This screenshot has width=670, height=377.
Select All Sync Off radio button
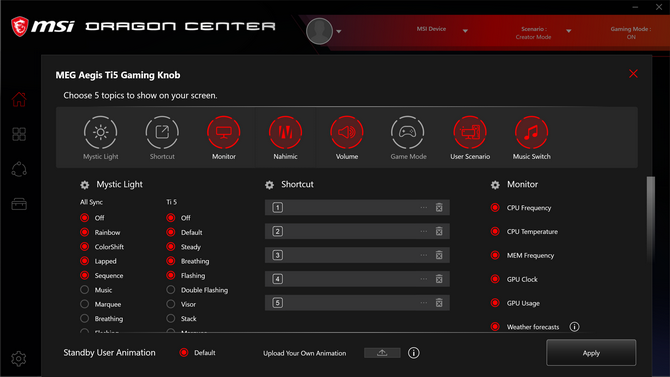click(85, 218)
